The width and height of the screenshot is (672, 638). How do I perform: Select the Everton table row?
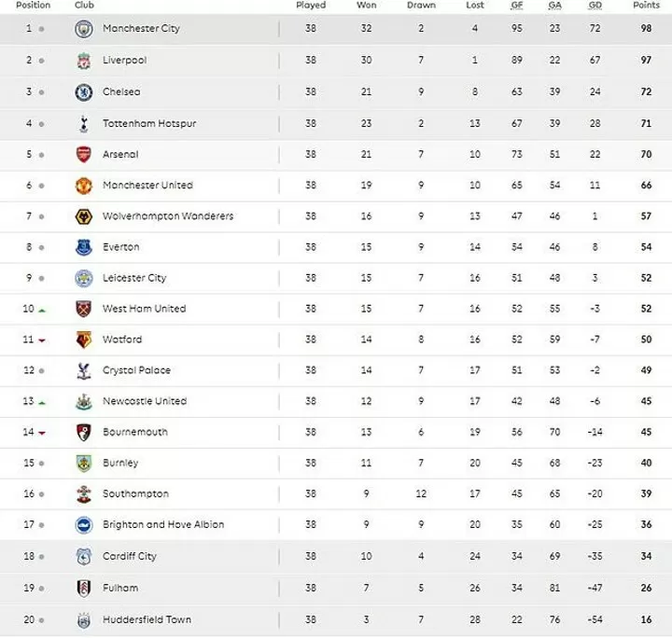[336, 247]
